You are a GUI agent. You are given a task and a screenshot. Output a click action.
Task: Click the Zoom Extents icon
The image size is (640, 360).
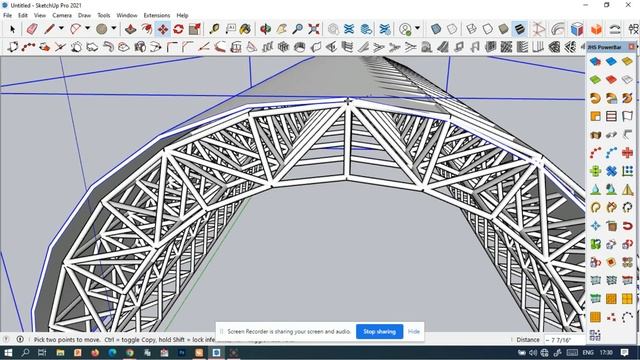[x=313, y=29]
